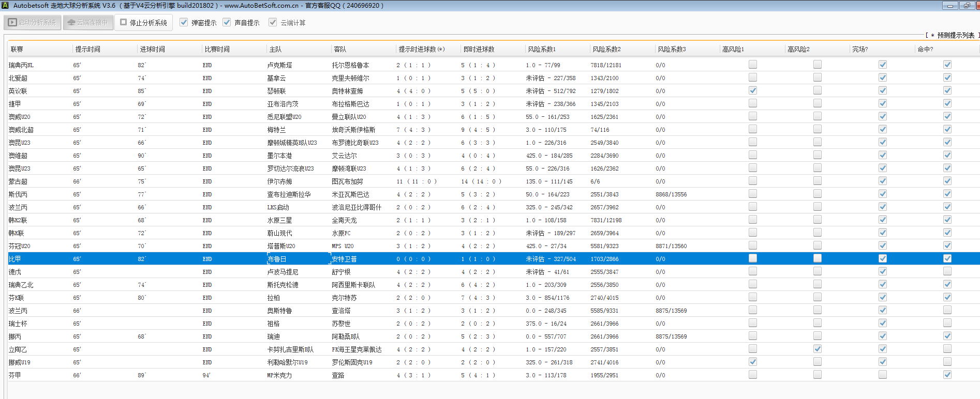Image resolution: width=980 pixels, height=399 pixels.
Task: Minimize the Autobetsoft window
Action: (x=949, y=6)
